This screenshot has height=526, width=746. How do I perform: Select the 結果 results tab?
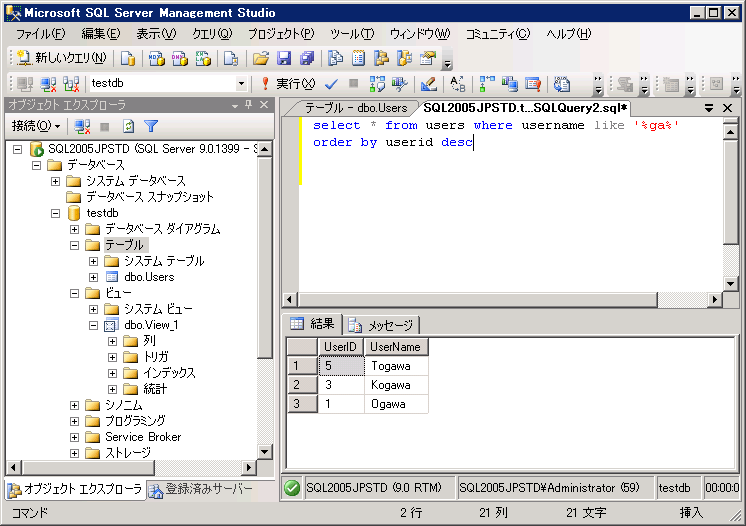tap(313, 324)
